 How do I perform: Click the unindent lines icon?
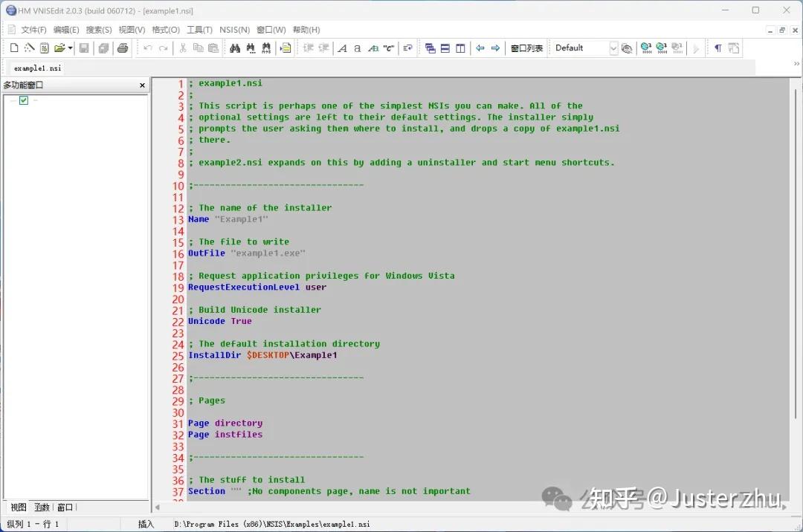click(x=323, y=48)
